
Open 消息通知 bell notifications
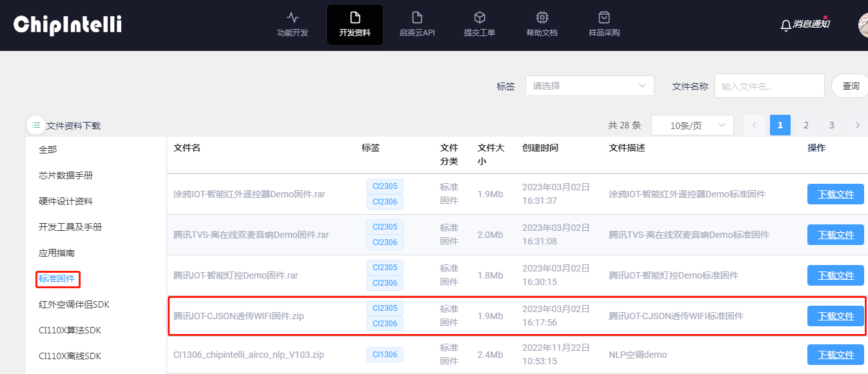point(805,25)
